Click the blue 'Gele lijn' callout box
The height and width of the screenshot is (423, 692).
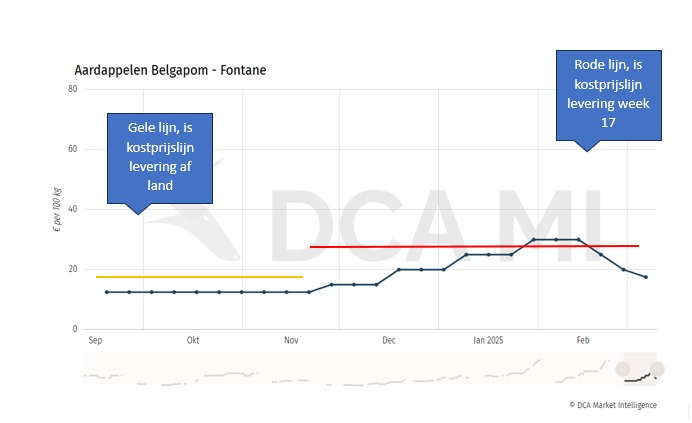[x=159, y=157]
